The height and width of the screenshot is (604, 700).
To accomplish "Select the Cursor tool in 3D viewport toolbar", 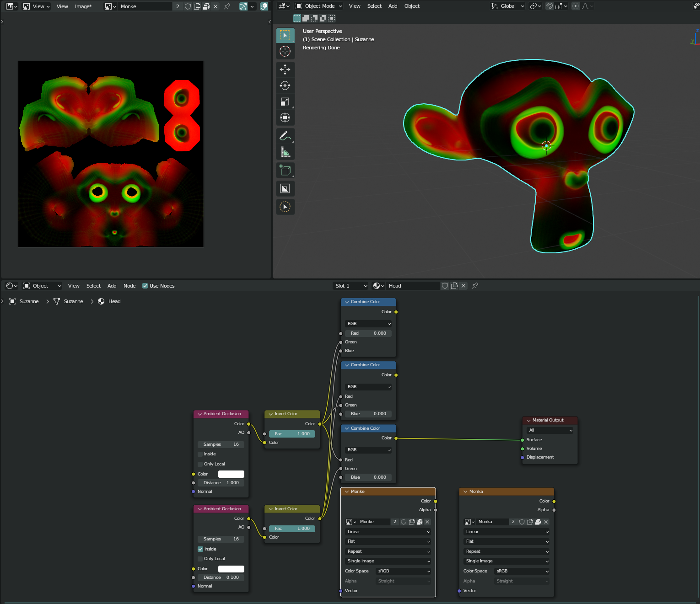I will [285, 51].
